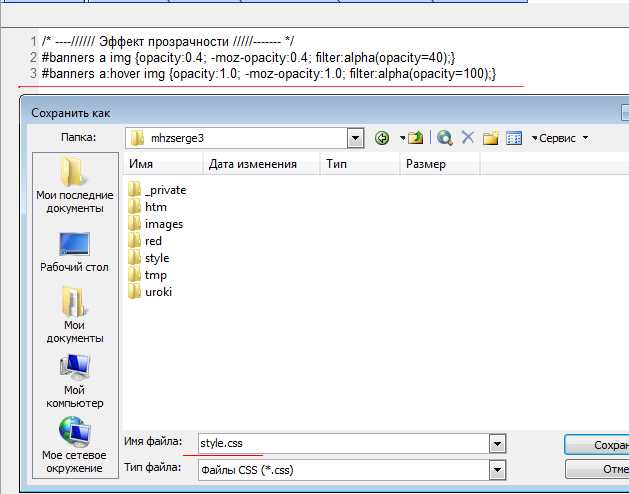This screenshot has width=629, height=494.
Task: Expand the Имя файла dropdown arrow
Action: coord(497,443)
